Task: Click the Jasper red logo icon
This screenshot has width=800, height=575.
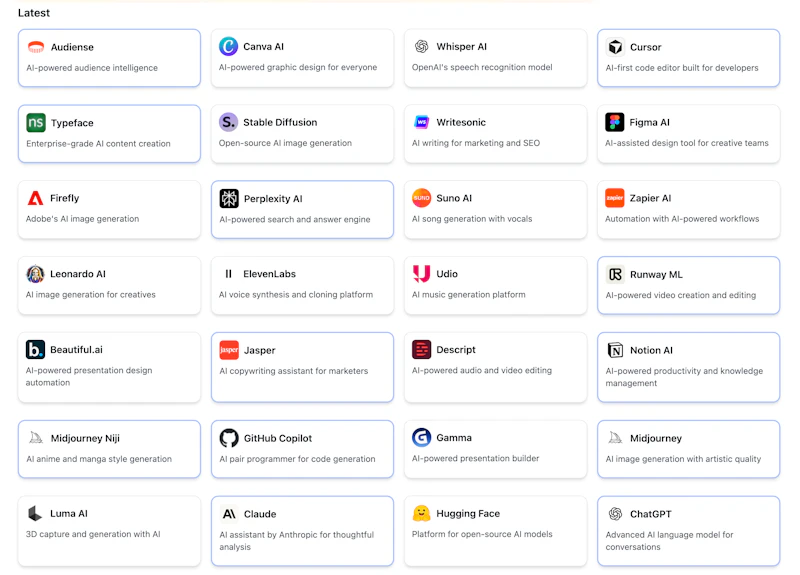Action: [229, 350]
